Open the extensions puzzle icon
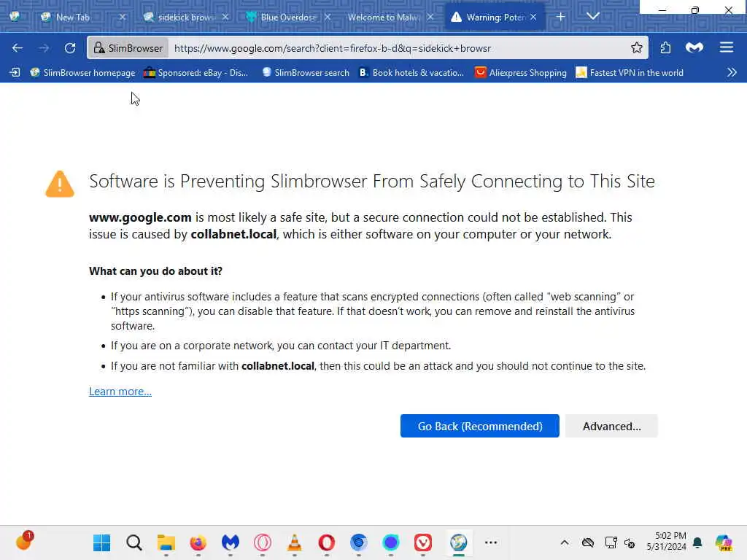The height and width of the screenshot is (560, 747). click(x=665, y=47)
